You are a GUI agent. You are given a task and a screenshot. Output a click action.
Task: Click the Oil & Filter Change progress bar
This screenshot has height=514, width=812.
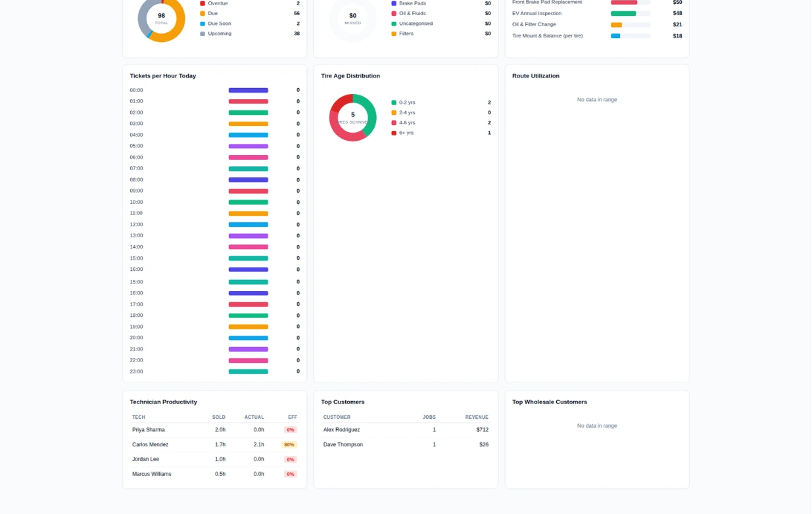click(631, 25)
